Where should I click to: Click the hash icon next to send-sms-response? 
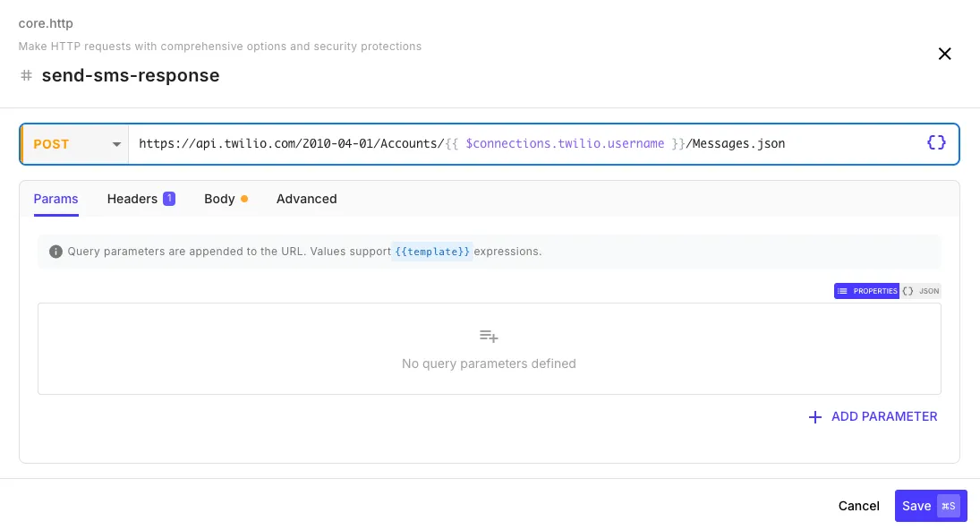(26, 75)
